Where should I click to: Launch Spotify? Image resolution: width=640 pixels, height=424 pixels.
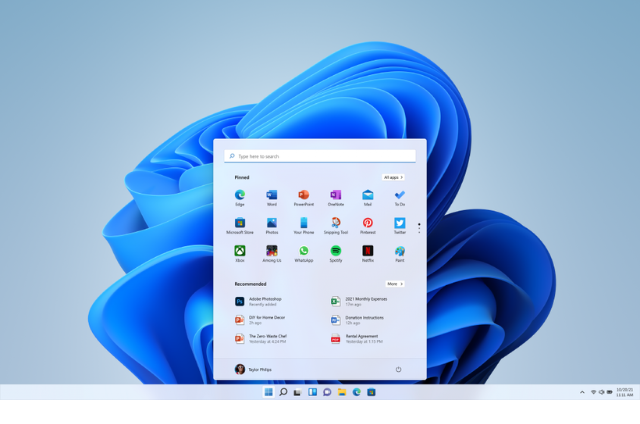point(336,254)
